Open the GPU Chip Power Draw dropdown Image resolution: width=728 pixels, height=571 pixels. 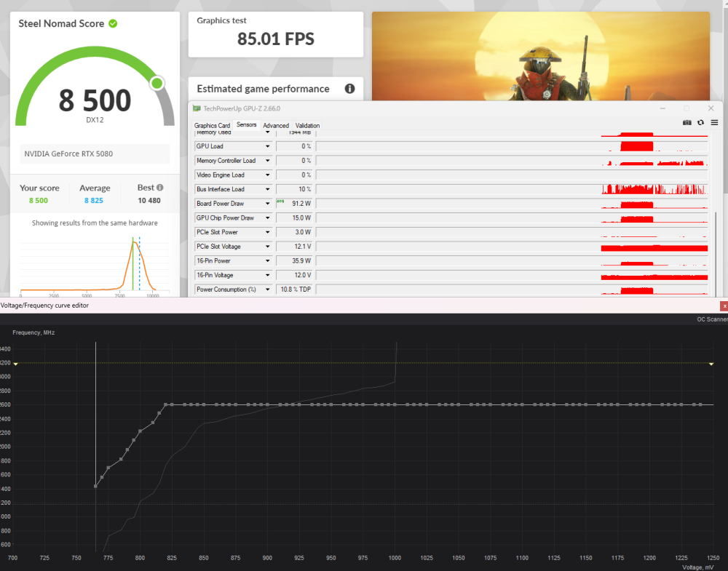tap(267, 218)
